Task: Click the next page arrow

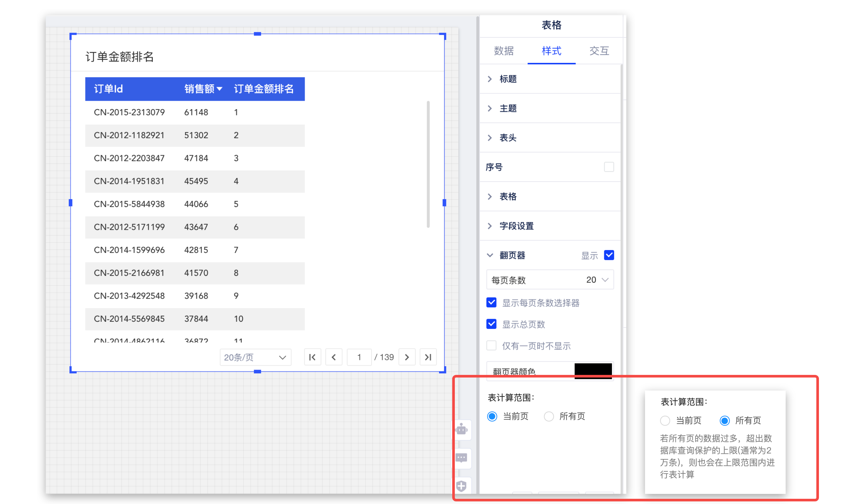Action: (407, 357)
